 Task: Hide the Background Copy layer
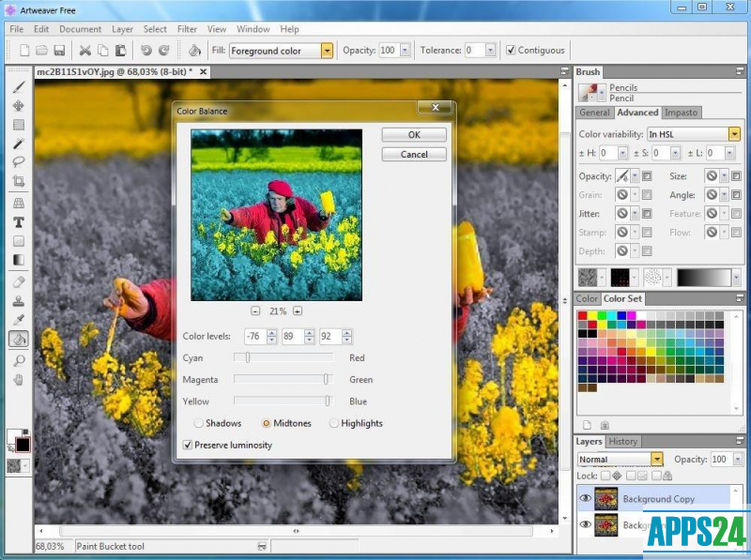[586, 499]
